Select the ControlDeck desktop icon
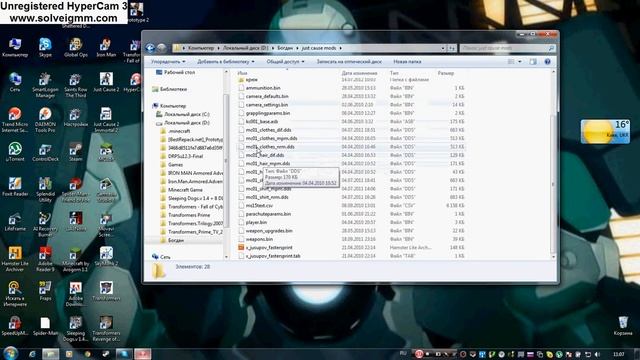 coord(45,151)
